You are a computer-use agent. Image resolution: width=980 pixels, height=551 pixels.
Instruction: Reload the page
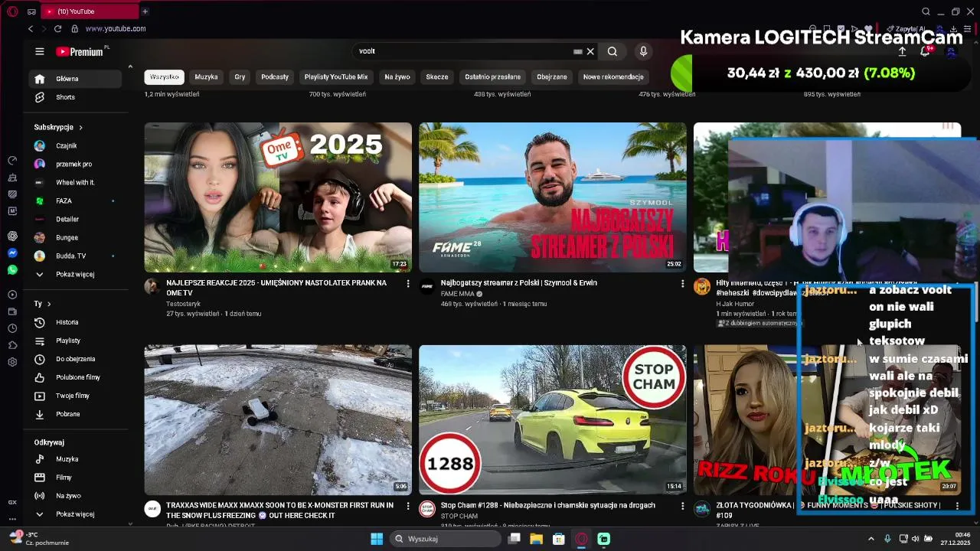[x=57, y=28]
